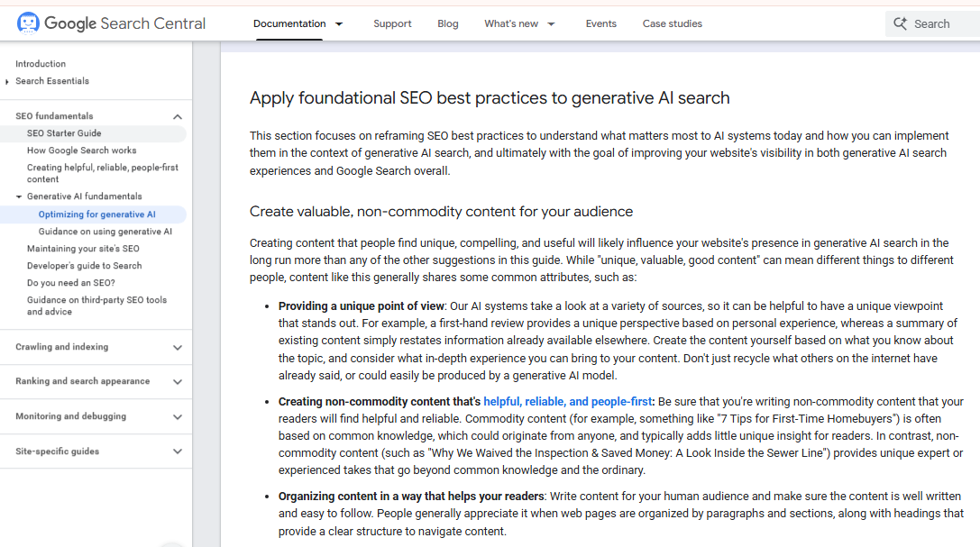Click the Search Essentials sidebar item
Viewport: 980px width, 547px height.
click(52, 81)
